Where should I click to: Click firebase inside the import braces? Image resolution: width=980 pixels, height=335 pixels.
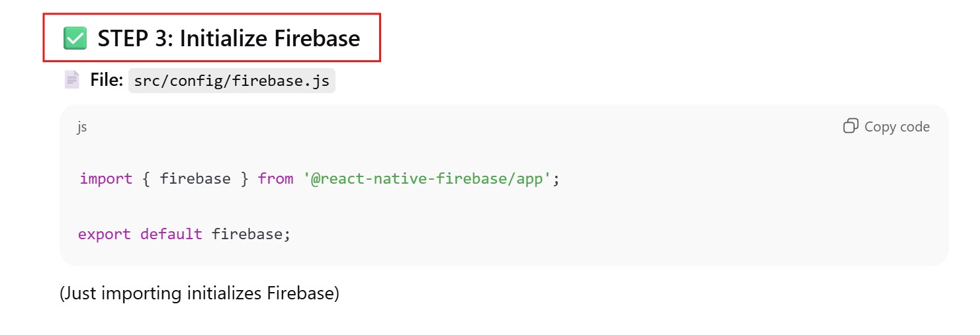(195, 178)
